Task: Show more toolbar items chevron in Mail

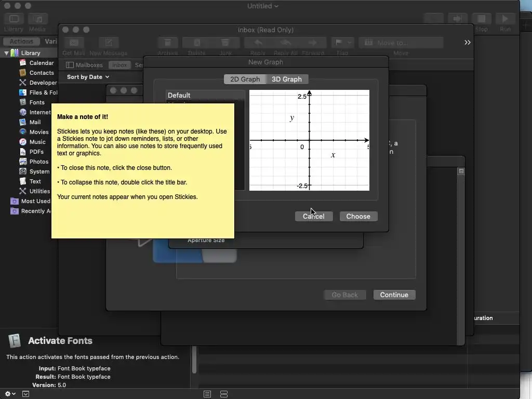Action: pyautogui.click(x=468, y=43)
